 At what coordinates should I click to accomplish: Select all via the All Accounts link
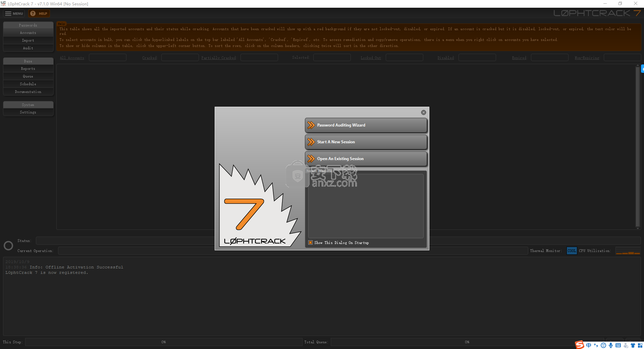[72, 58]
